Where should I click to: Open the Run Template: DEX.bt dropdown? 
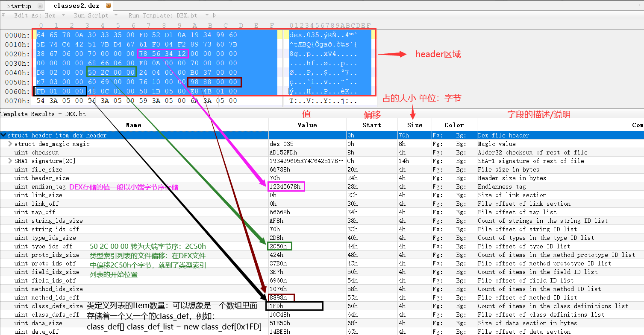[x=206, y=15]
